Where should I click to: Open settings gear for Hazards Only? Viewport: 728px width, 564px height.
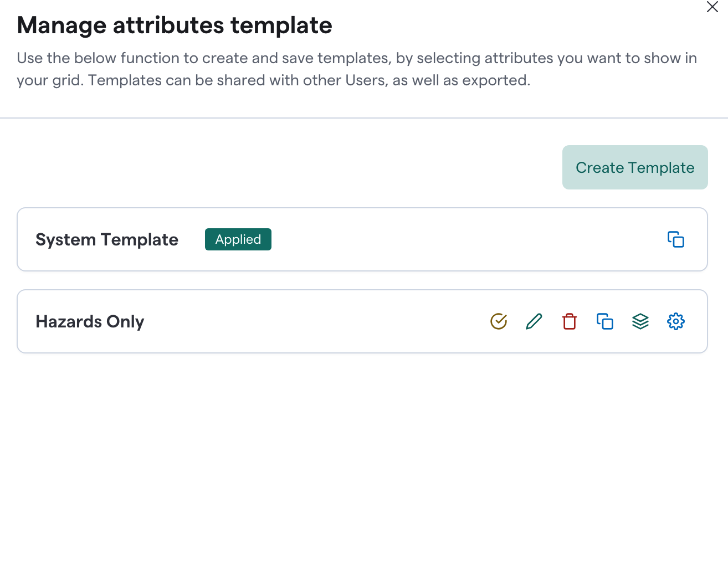[676, 321]
